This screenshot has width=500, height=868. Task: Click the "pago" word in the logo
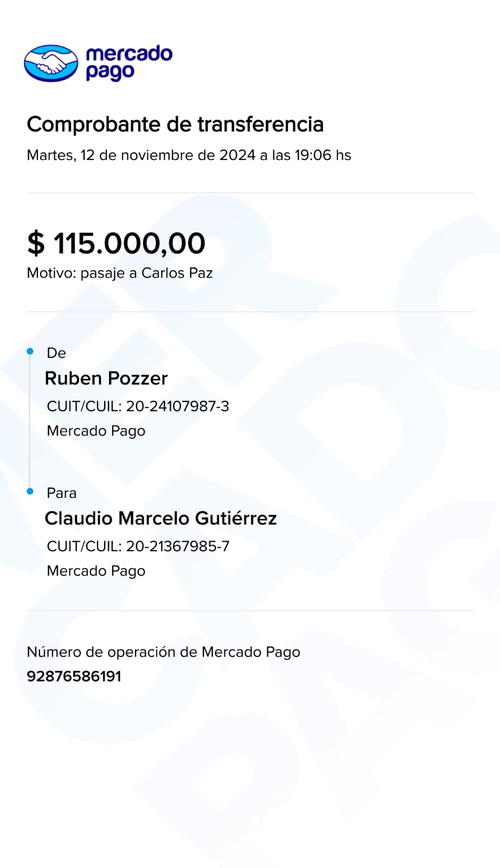110,72
